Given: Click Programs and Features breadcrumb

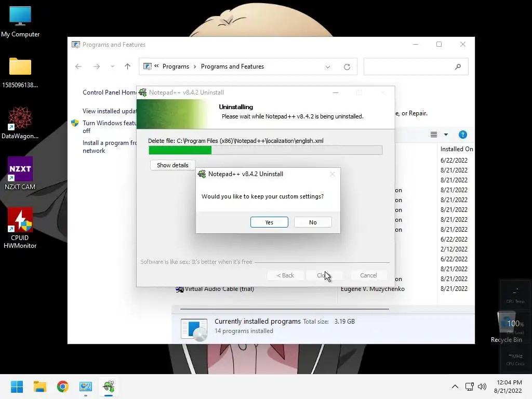Looking at the screenshot, I should click(232, 66).
